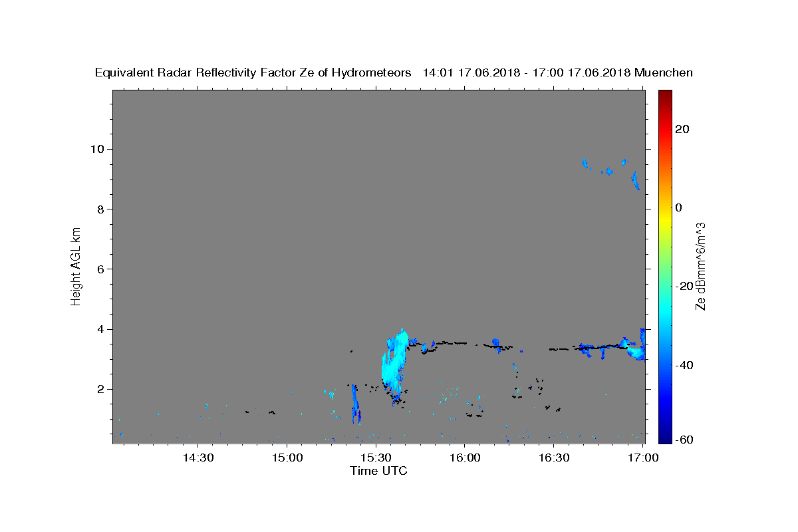Image resolution: width=798 pixels, height=532 pixels.
Task: Click the 'Height AGL km' axis label
Action: point(76,265)
